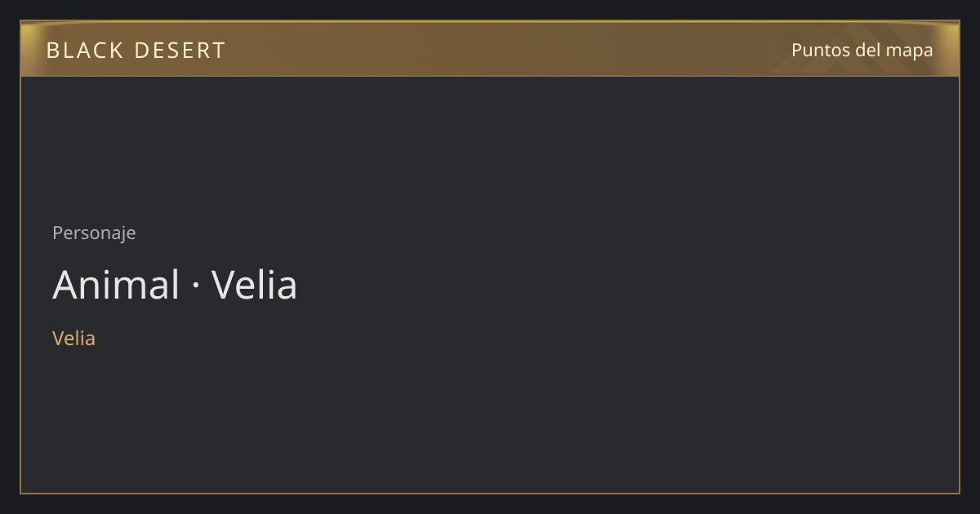This screenshot has height=514, width=980.
Task: Click the word DESERT in the header
Action: (x=180, y=51)
